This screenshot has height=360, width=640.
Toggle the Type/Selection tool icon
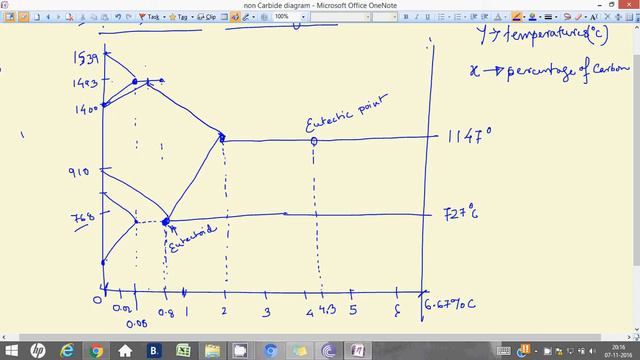(235, 17)
